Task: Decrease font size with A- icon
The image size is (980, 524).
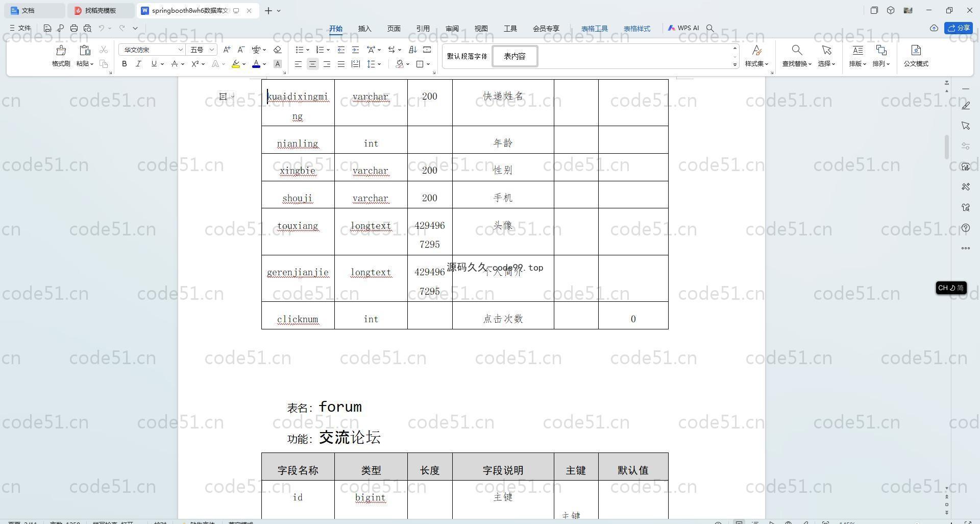Action: click(241, 50)
